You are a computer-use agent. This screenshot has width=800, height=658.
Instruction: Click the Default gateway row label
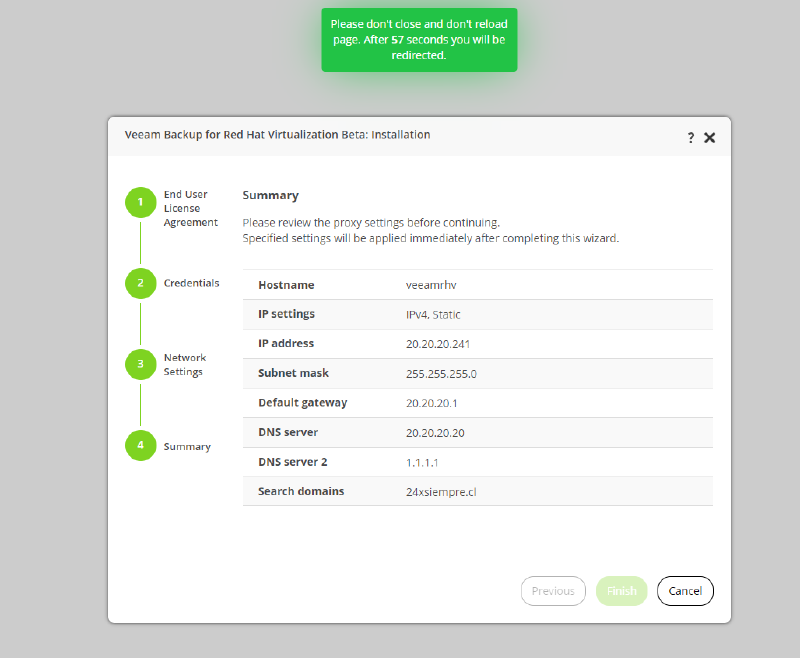(x=303, y=403)
